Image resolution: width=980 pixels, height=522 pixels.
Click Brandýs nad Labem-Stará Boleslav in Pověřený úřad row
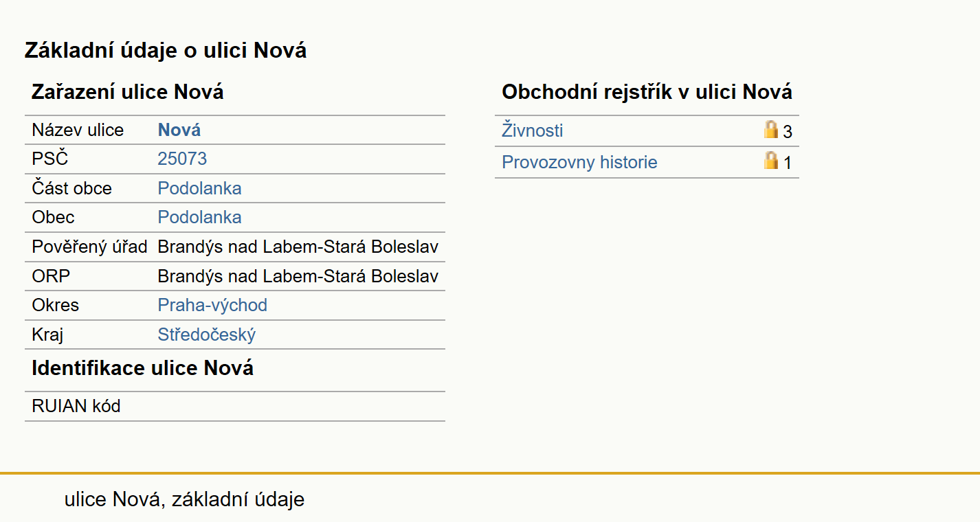(298, 247)
